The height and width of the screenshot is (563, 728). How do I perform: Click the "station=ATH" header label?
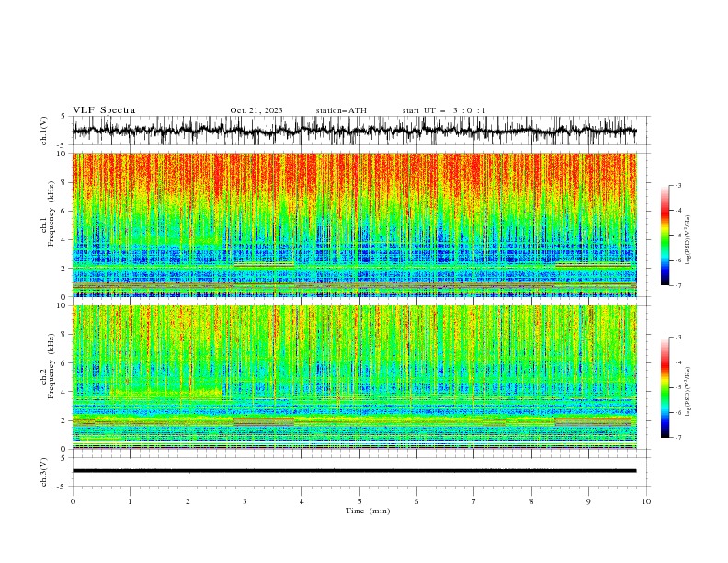[341, 110]
